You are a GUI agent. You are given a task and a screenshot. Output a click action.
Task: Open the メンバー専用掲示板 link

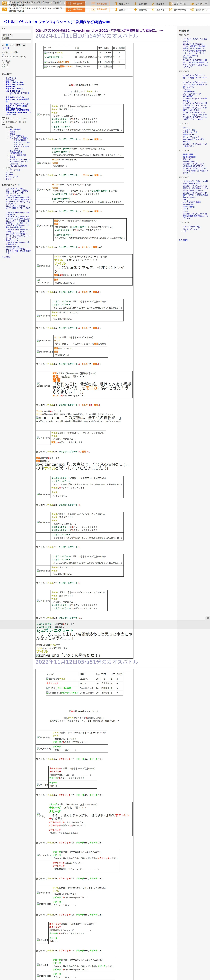pos(18,155)
